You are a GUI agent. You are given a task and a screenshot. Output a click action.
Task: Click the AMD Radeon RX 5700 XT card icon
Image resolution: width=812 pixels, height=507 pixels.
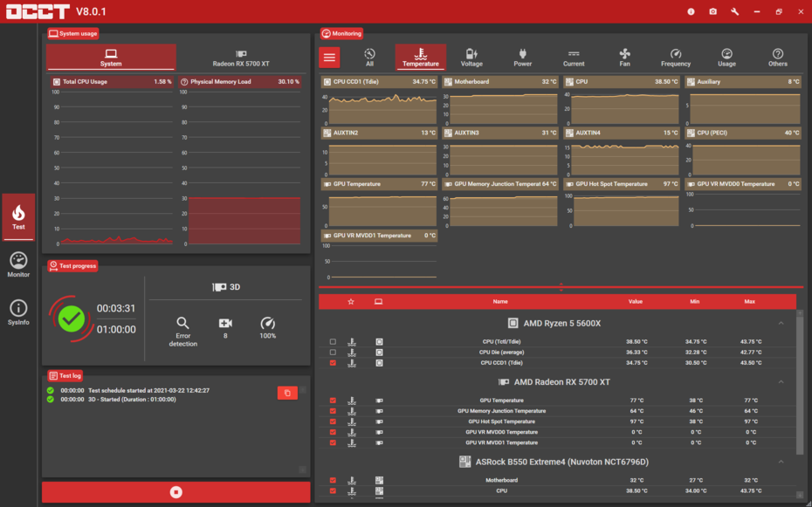tap(504, 382)
